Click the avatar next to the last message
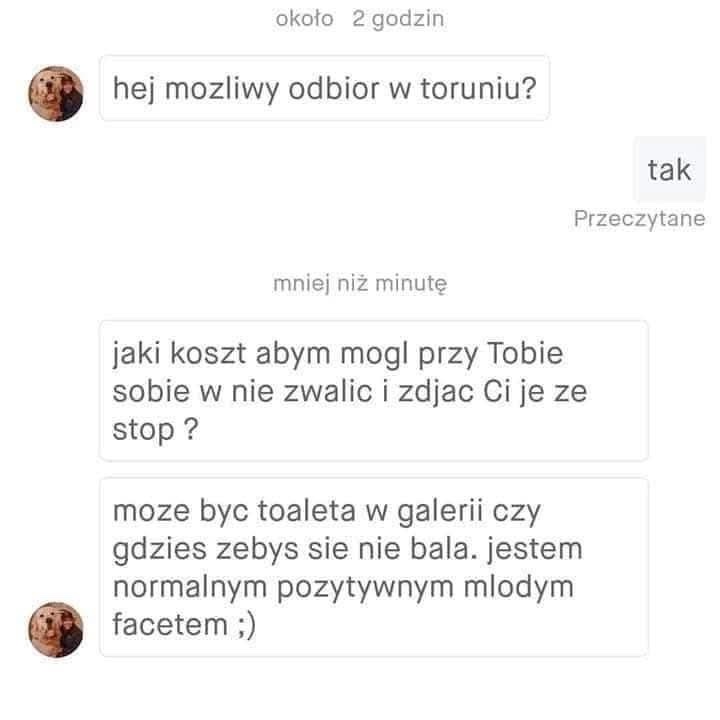 click(56, 630)
